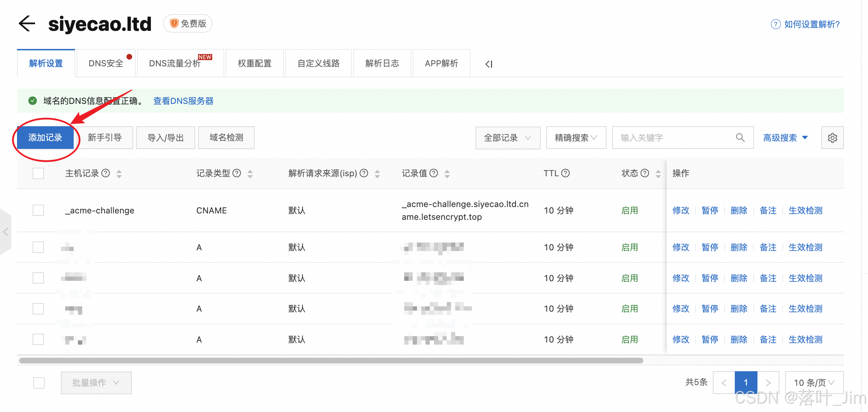Tick the bottom checkbox beside 批量操作
Image resolution: width=868 pixels, height=412 pixels.
[x=39, y=383]
